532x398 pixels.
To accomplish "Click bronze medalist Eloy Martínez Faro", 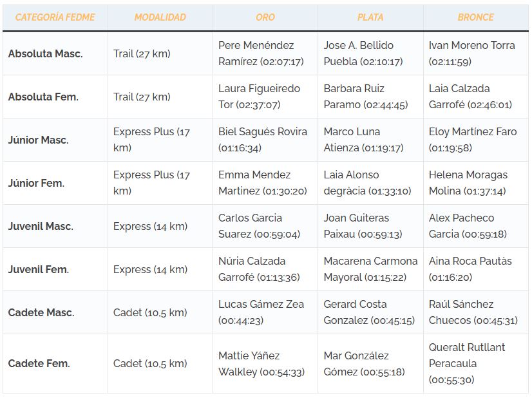I will pyautogui.click(x=472, y=140).
